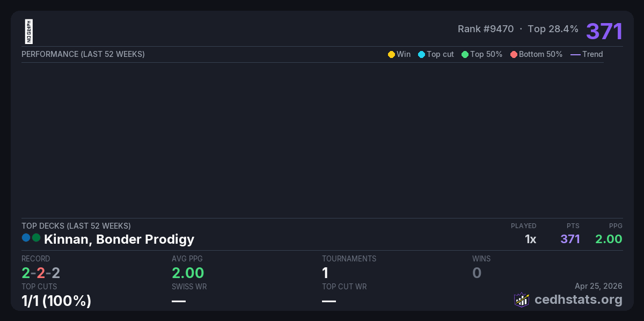Click the cedhstats.org shield logo icon
Image resolution: width=644 pixels, height=321 pixels.
click(522, 300)
